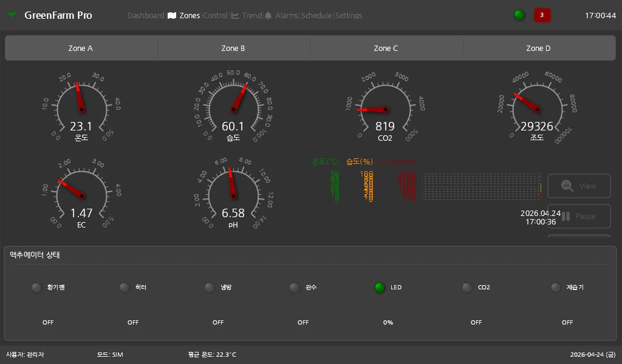Click the GreenFarm Pro leaf logo

point(12,15)
